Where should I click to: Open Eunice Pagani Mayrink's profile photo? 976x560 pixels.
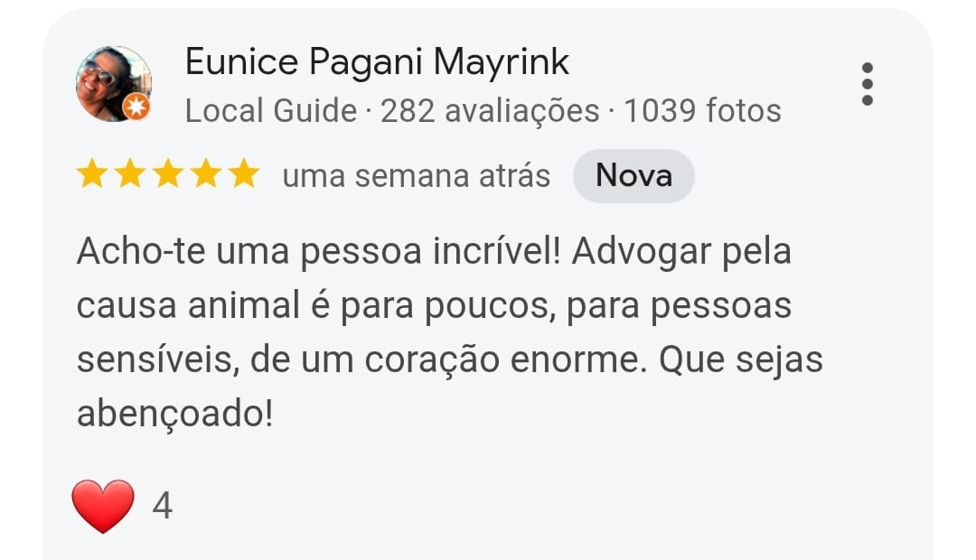click(113, 84)
